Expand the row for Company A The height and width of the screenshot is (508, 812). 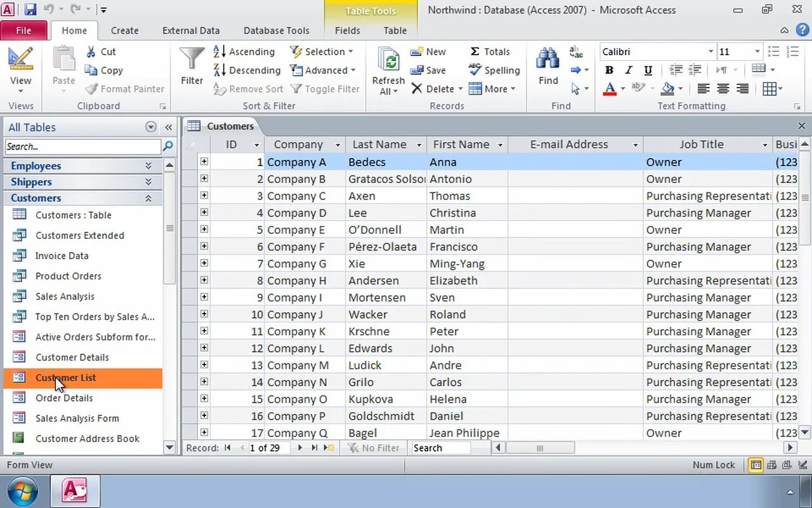[204, 162]
